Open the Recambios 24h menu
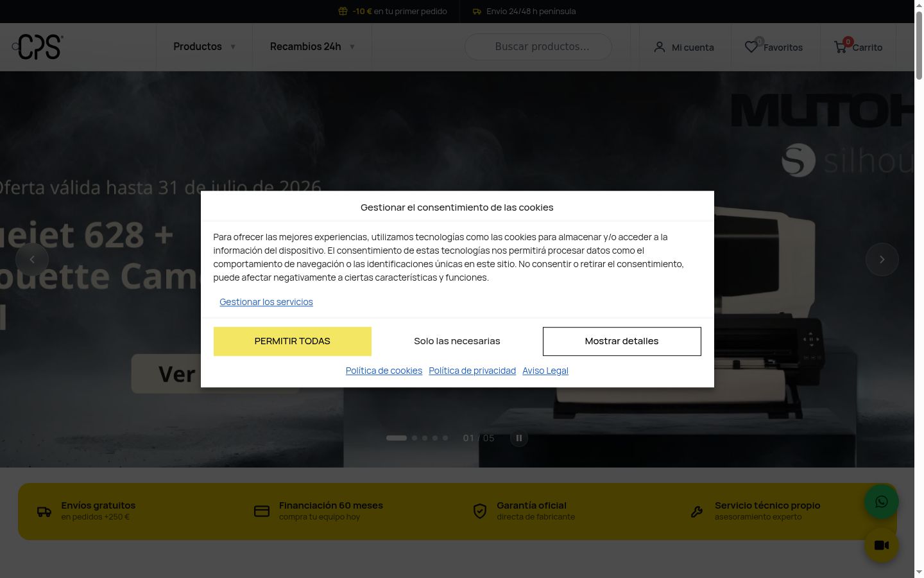 tap(305, 46)
